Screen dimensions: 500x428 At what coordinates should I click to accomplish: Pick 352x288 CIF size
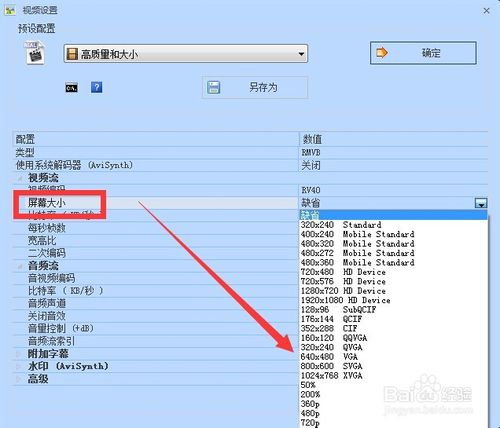393,328
